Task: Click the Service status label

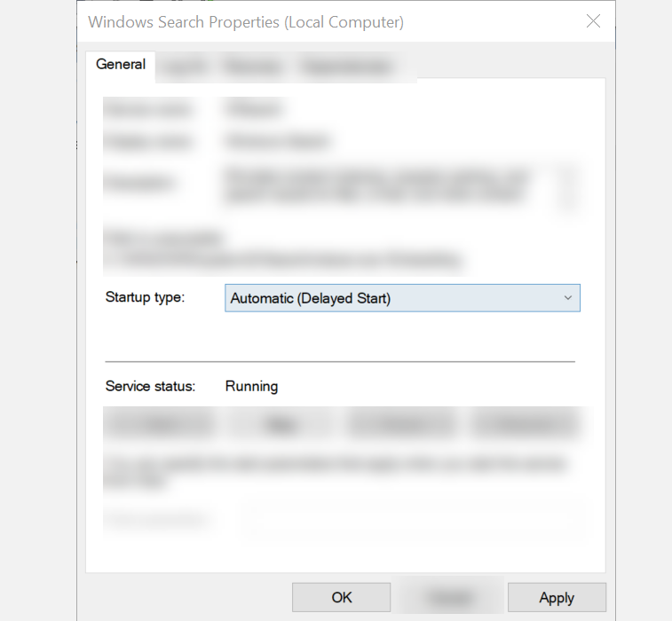Action: coord(150,387)
